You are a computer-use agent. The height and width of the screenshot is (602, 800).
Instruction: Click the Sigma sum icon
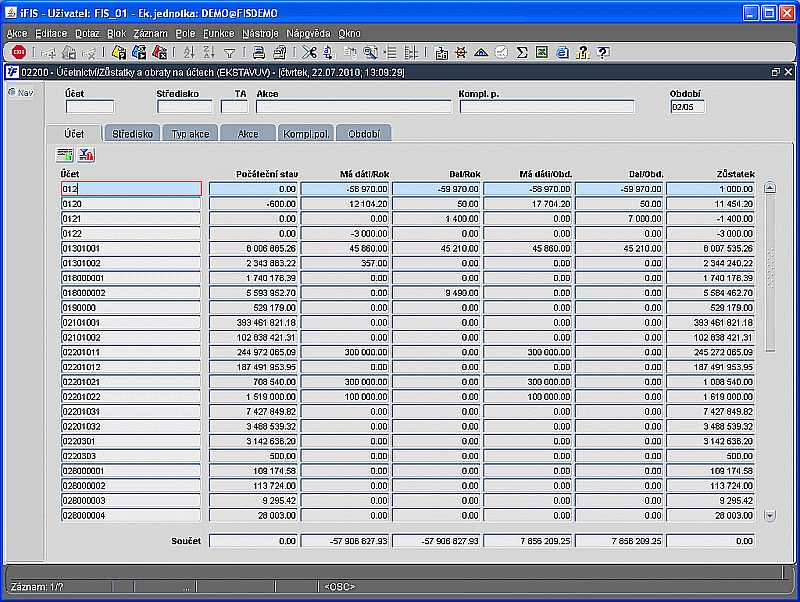[x=521, y=53]
